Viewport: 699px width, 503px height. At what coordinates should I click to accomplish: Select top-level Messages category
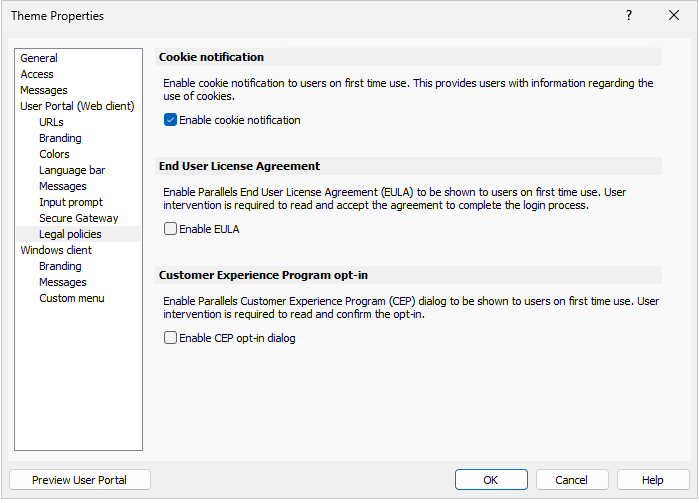[44, 90]
